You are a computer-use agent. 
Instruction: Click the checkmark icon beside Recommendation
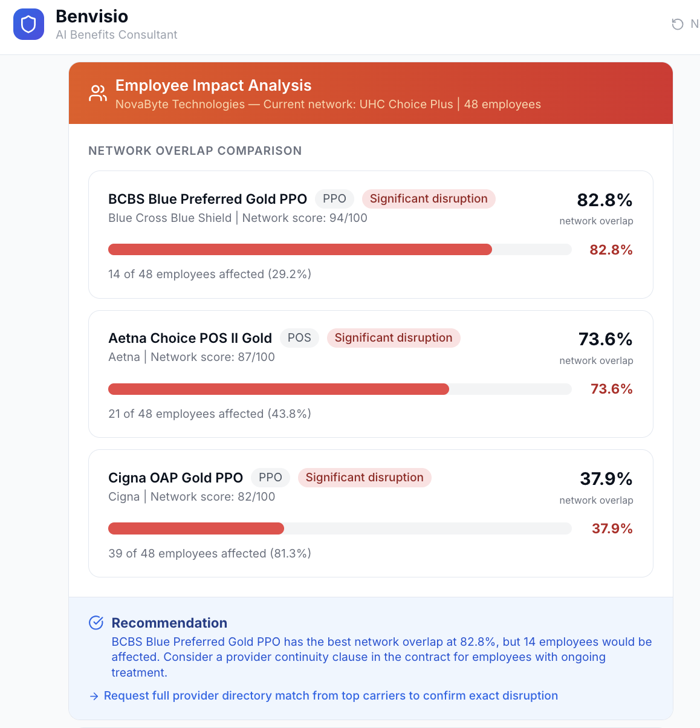(96, 622)
